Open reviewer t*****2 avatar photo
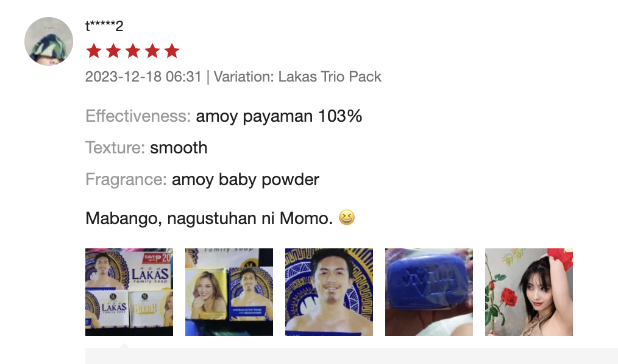This screenshot has width=618, height=364. point(49,41)
